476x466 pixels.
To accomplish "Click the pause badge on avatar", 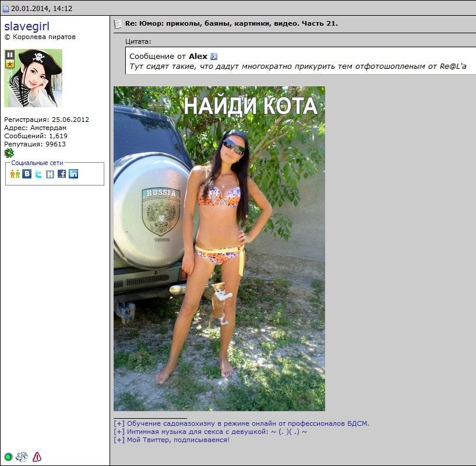I will tap(10, 55).
